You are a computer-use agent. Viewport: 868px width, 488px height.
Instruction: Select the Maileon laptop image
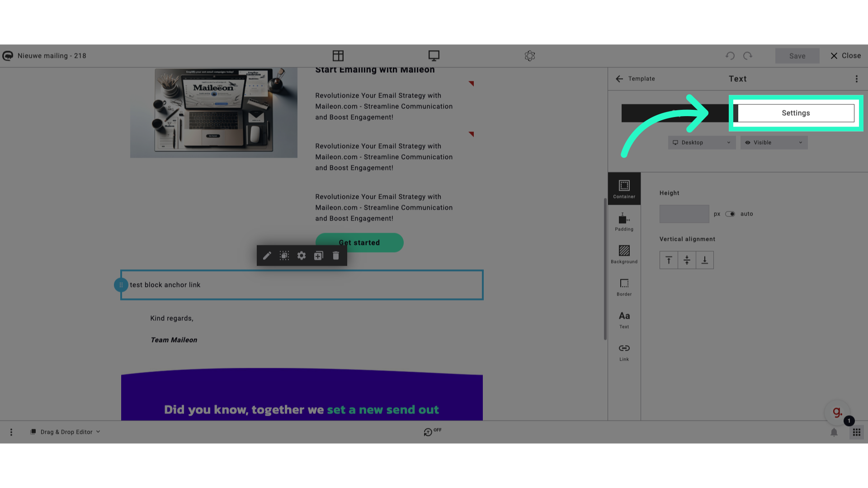point(214,113)
